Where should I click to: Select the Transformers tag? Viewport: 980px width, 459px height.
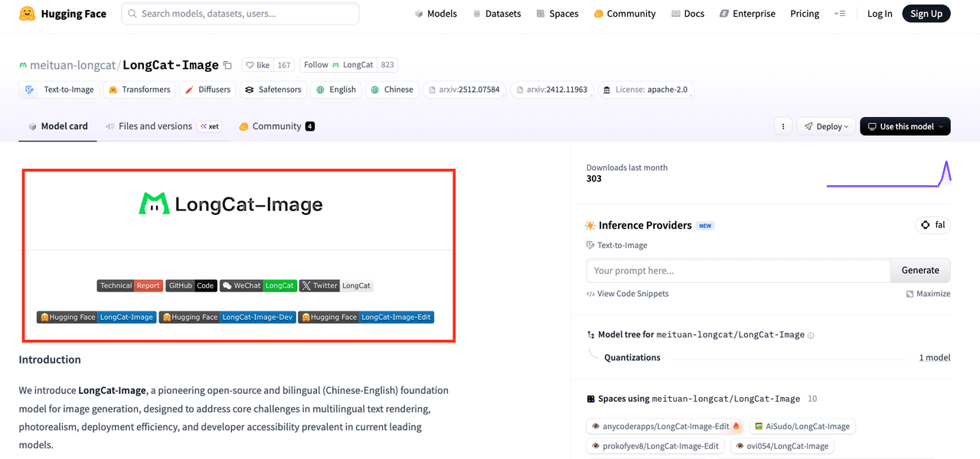coord(139,90)
